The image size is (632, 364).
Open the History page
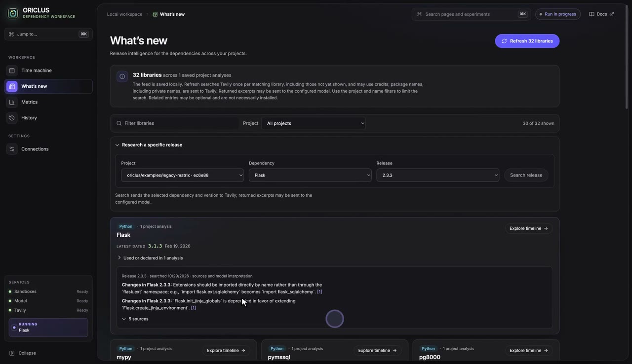[x=48, y=118]
